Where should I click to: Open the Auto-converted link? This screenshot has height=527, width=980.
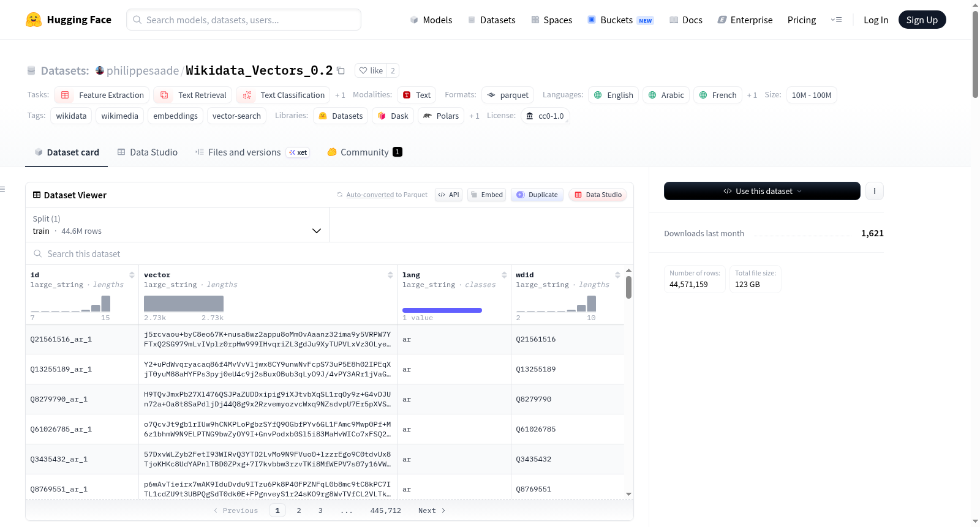(x=370, y=195)
